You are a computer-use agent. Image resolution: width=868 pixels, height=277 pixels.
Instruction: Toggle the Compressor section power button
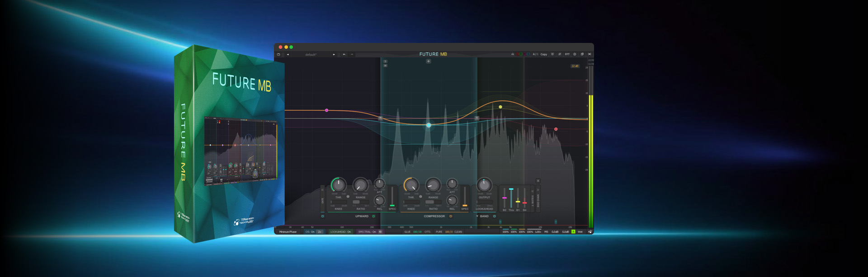click(451, 216)
